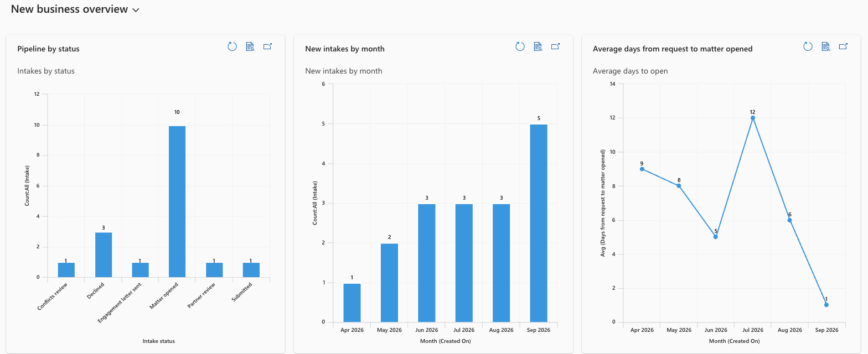
Task: Click the Pipeline by status card title
Action: click(49, 49)
